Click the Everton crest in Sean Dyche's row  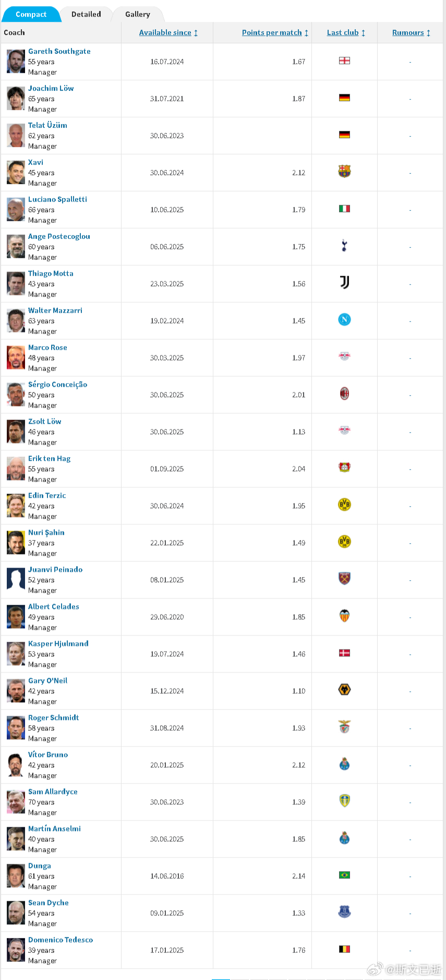pyautogui.click(x=344, y=912)
